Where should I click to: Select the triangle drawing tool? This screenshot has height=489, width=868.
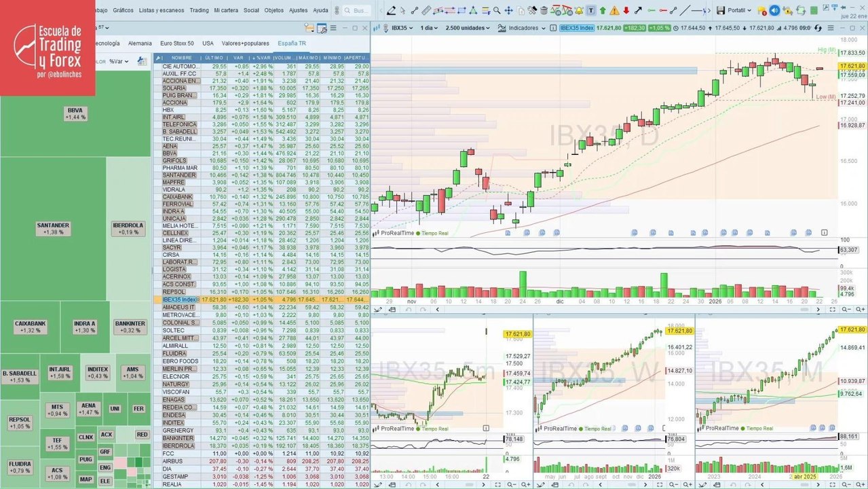[473, 10]
